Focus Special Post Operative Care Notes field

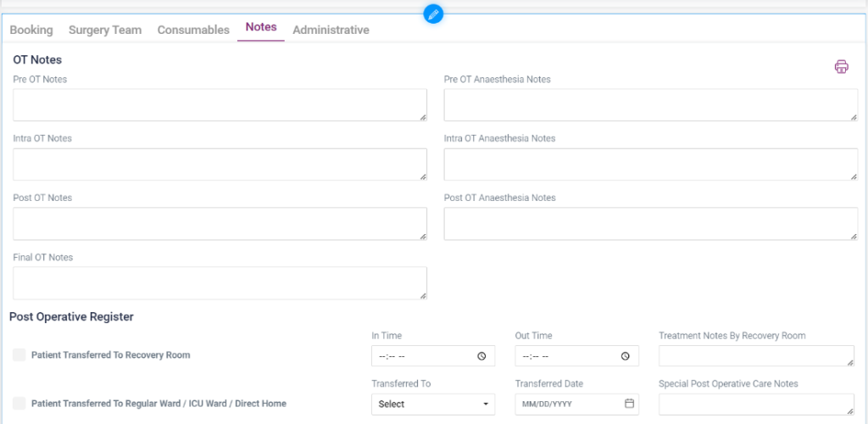(755, 404)
